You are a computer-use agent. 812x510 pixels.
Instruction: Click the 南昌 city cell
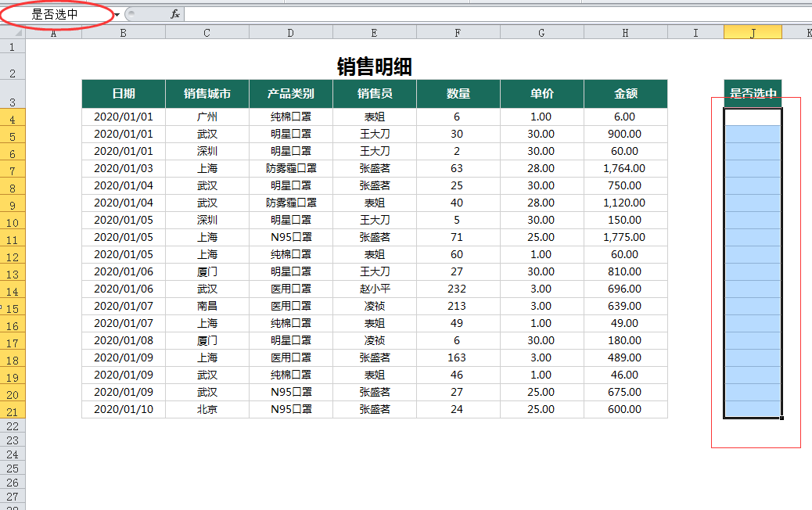pyautogui.click(x=207, y=306)
